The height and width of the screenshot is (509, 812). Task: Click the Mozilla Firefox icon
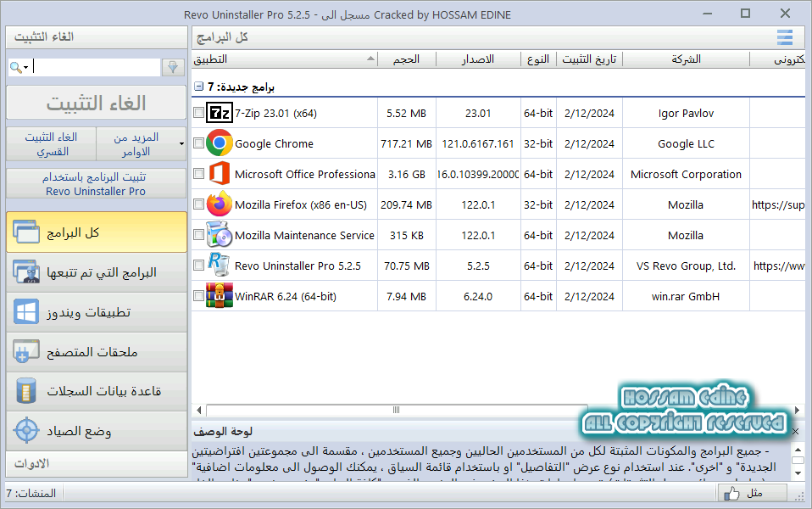pos(219,204)
